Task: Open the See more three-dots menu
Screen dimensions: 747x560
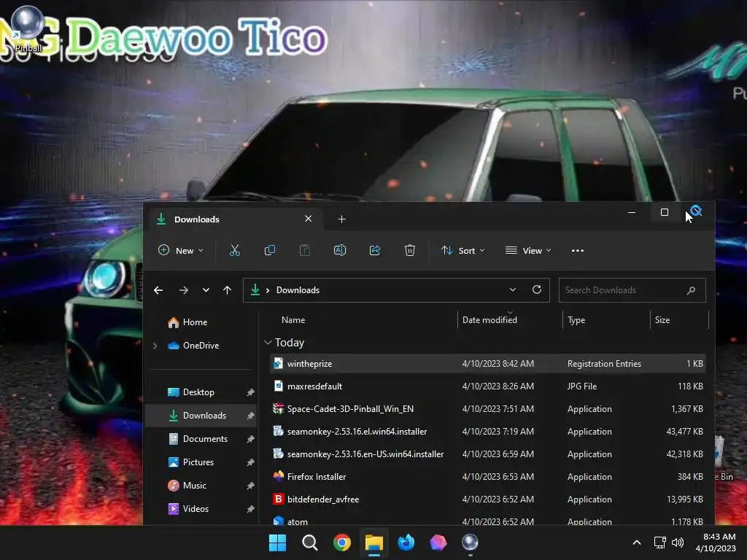Action: coord(578,251)
